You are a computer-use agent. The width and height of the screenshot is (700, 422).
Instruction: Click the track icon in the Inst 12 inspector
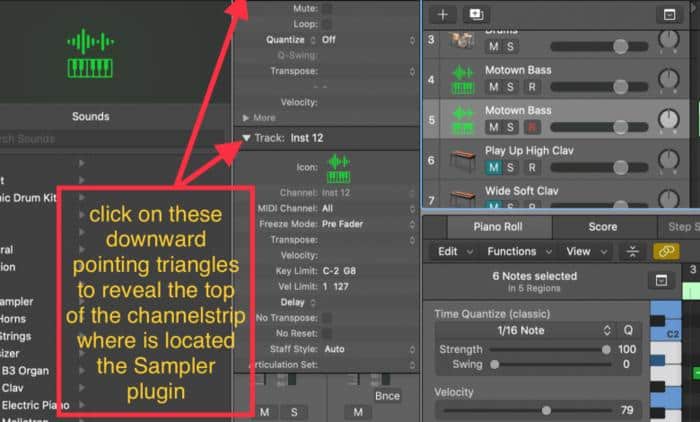coord(339,168)
